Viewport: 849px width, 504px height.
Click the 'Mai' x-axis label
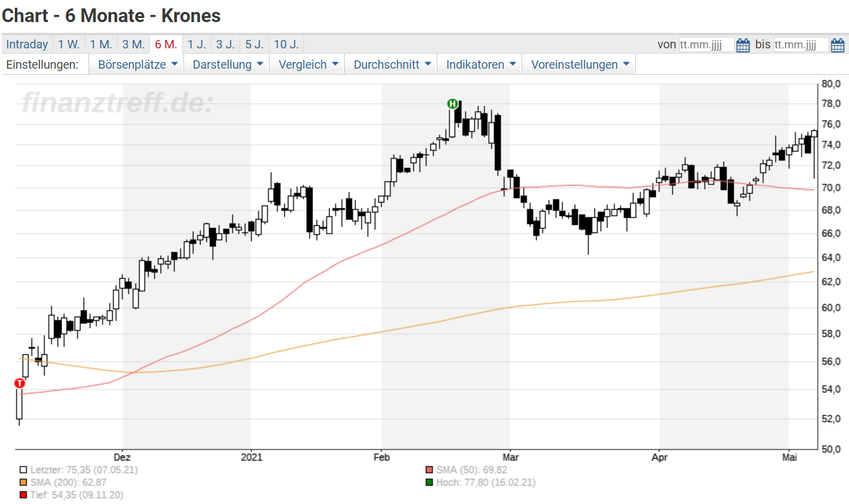point(789,457)
